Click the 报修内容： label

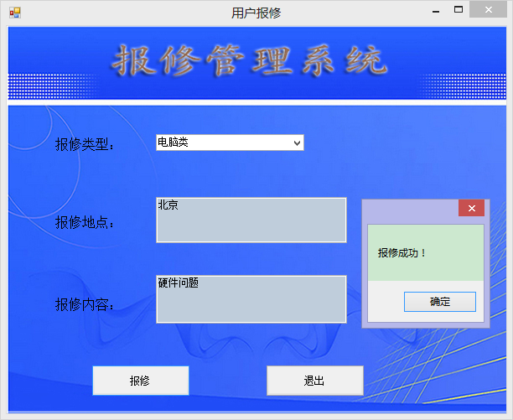pos(85,304)
